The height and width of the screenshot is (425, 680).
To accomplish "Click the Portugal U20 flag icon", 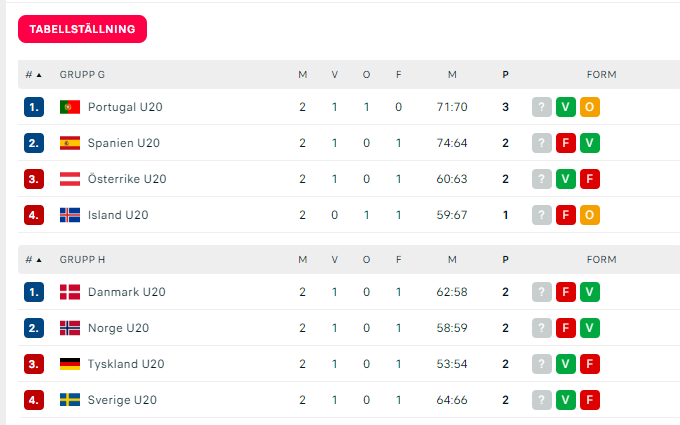I will 70,107.
